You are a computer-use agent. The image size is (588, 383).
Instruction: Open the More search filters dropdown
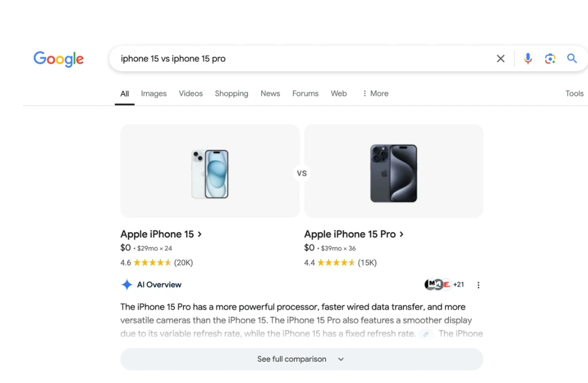[375, 93]
